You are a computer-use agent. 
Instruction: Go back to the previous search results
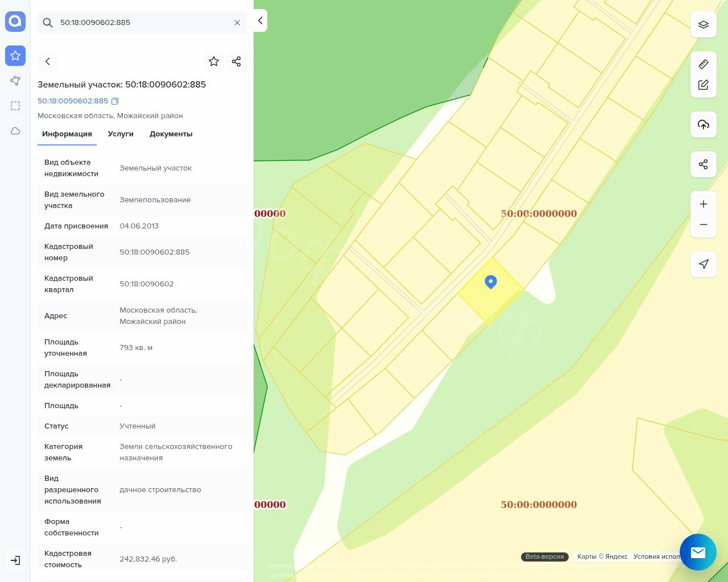[48, 61]
